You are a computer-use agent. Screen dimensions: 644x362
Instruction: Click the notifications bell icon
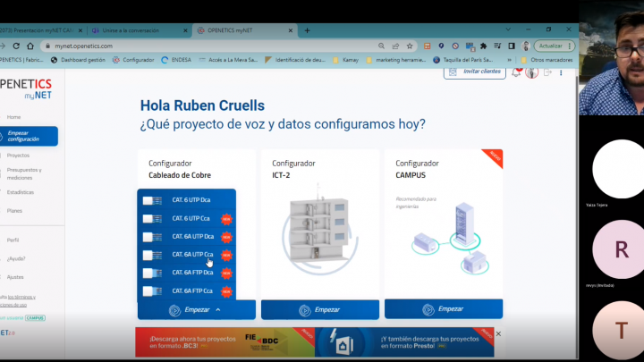pyautogui.click(x=516, y=72)
